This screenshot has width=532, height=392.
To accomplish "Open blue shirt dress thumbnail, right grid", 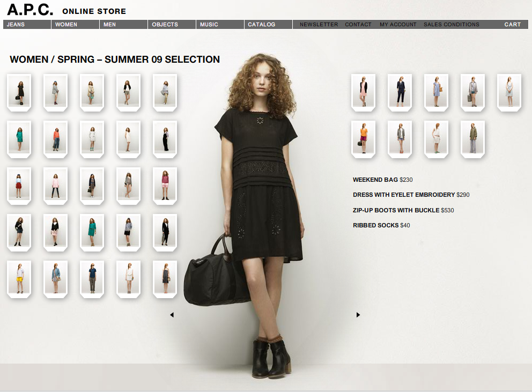I will pyautogui.click(x=437, y=92).
